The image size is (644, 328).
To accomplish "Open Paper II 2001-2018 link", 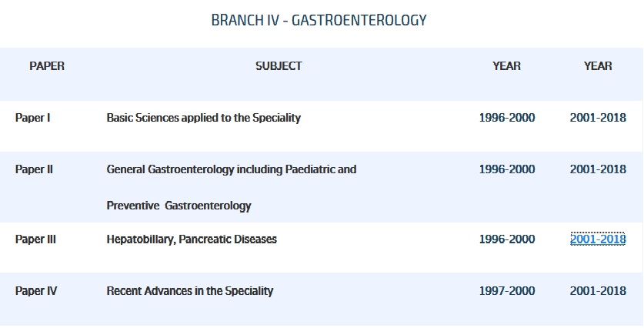I will 598,169.
